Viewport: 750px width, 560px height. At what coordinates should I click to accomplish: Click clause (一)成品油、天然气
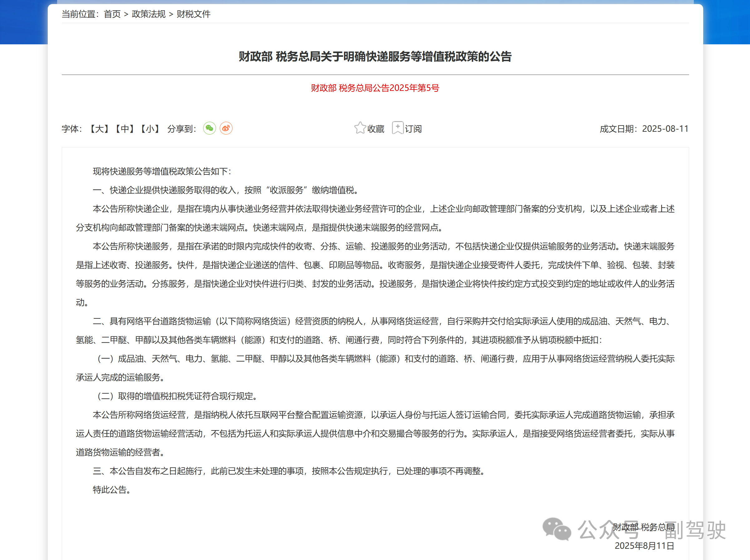[x=375, y=368]
